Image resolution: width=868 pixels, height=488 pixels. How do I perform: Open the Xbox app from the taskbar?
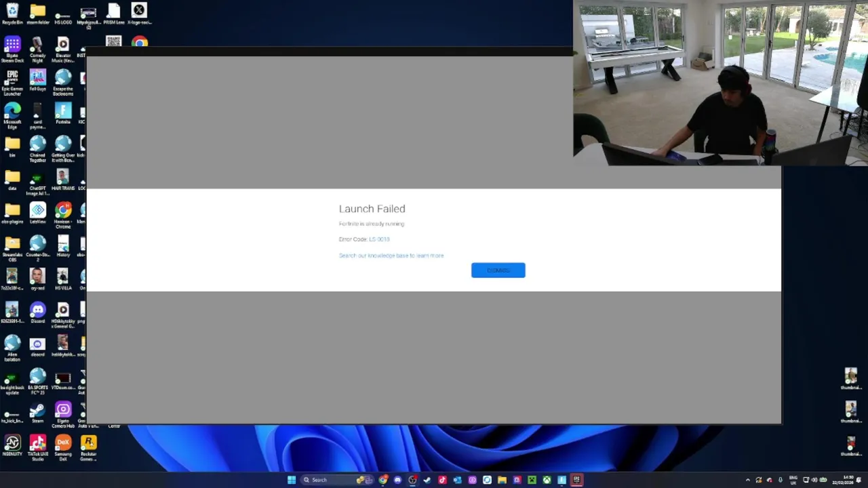(547, 480)
